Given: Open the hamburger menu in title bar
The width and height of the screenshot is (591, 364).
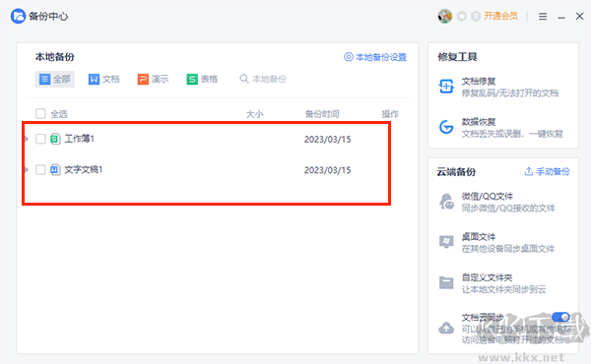Looking at the screenshot, I should point(543,17).
